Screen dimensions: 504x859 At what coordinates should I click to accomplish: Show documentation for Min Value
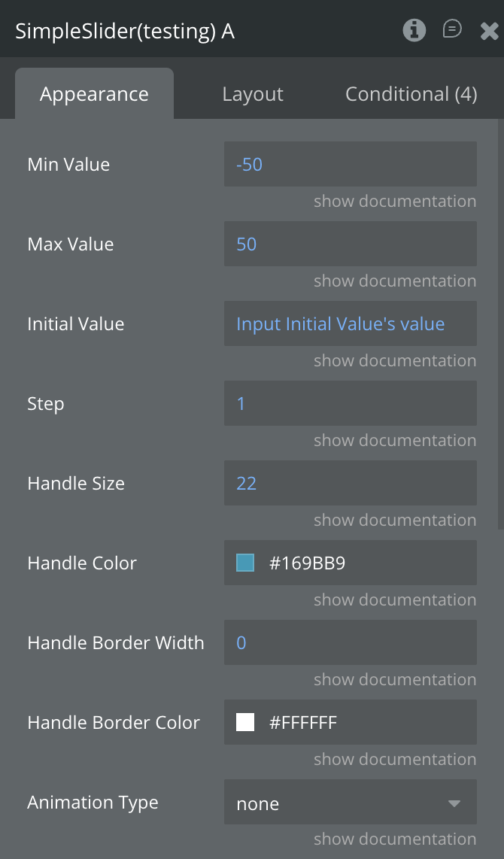(394, 201)
